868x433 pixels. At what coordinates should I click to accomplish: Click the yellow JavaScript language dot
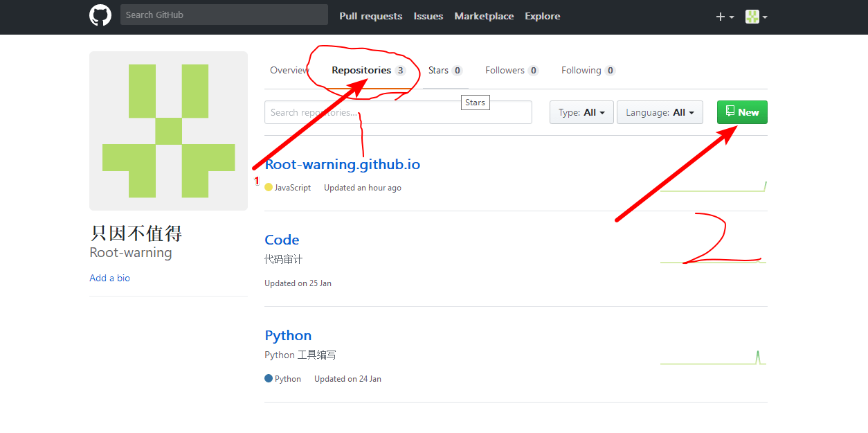pos(269,187)
